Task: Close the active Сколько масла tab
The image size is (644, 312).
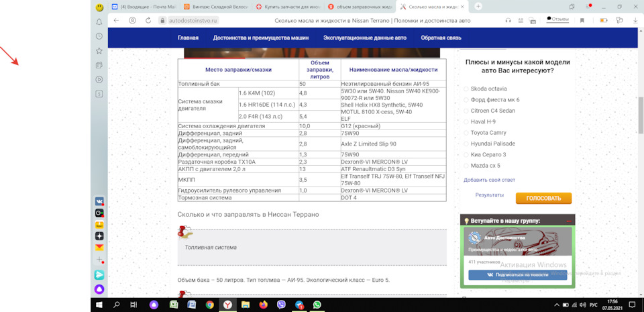Action: (463, 7)
